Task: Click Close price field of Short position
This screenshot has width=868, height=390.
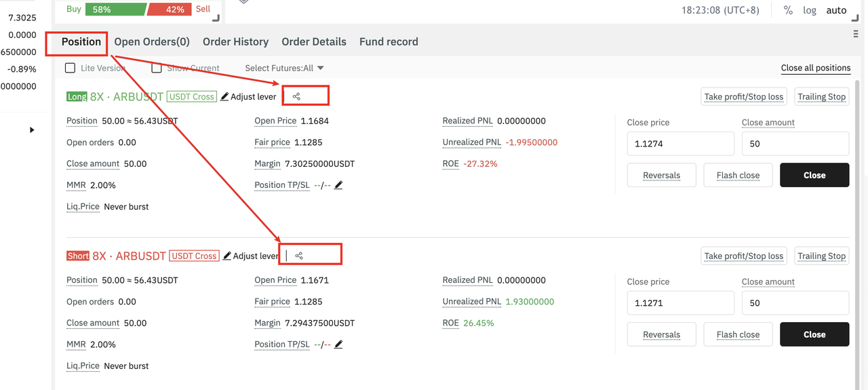Action: pyautogui.click(x=680, y=303)
